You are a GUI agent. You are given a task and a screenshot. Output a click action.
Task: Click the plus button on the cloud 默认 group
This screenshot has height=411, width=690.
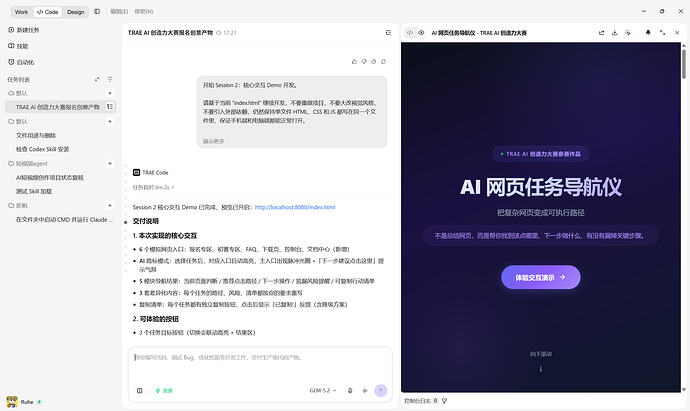110,93
